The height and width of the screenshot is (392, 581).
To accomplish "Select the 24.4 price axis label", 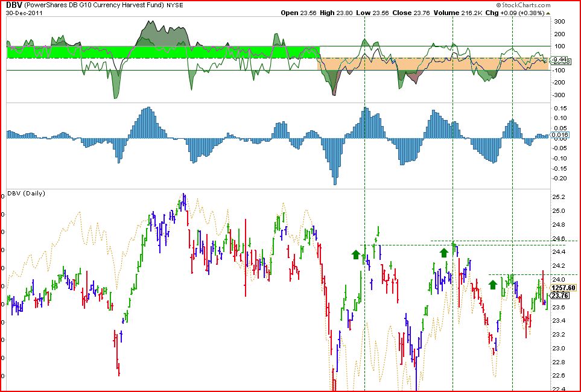I will point(559,252).
